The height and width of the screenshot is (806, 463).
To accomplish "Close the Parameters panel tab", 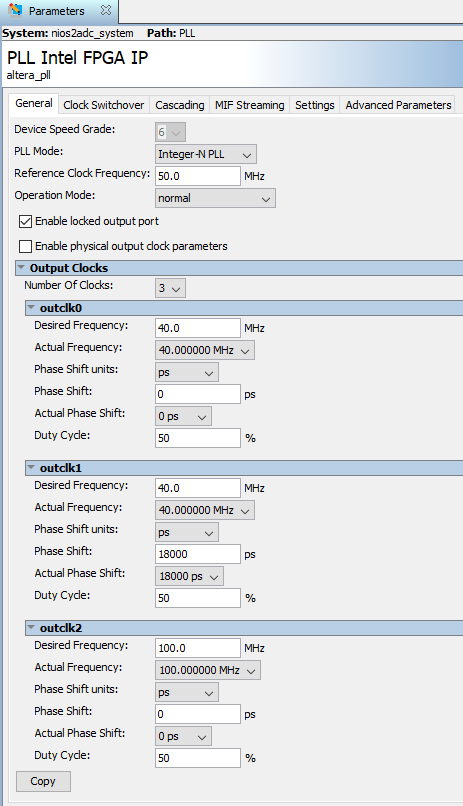I will pyautogui.click(x=105, y=10).
